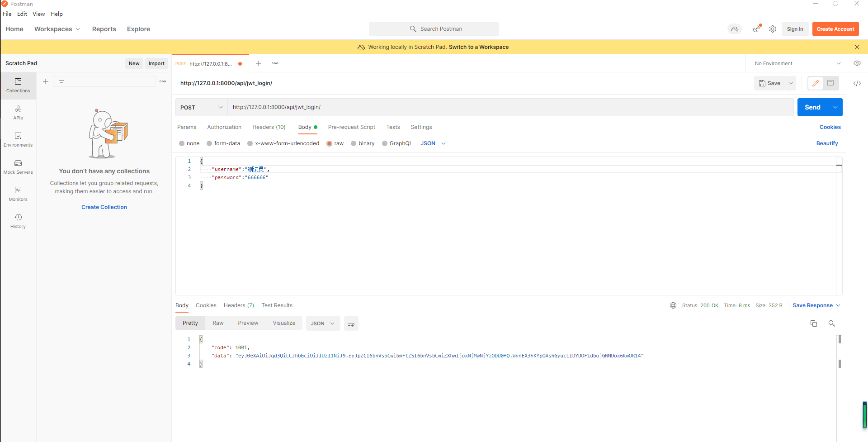868x442 pixels.
Task: Click the offline cloud sync icon
Action: (735, 29)
